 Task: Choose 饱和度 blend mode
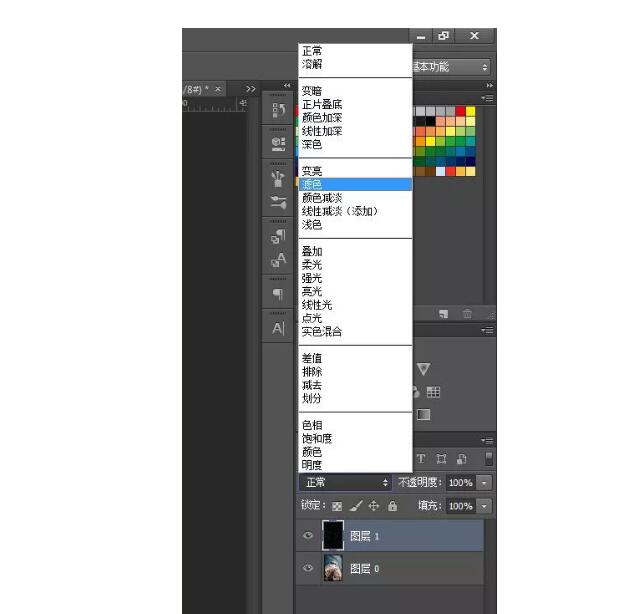click(317, 438)
